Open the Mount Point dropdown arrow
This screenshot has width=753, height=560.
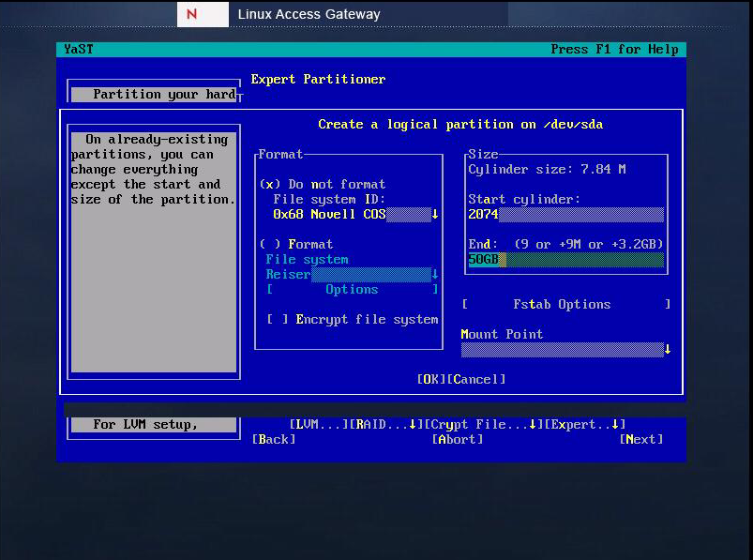click(x=667, y=350)
